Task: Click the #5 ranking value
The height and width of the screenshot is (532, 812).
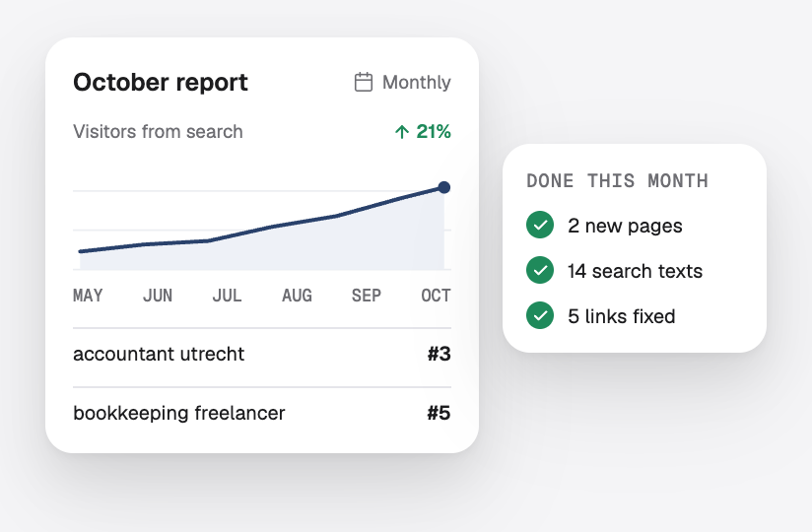Action: coord(440,413)
